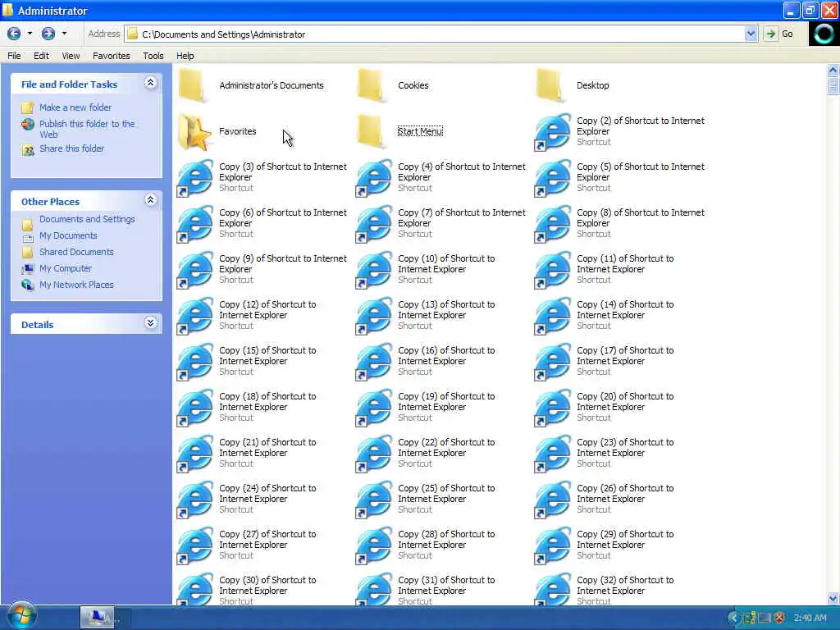Image resolution: width=840 pixels, height=630 pixels.
Task: Select Copy (11) of Shortcut to Internet Explorer icon
Action: 552,269
